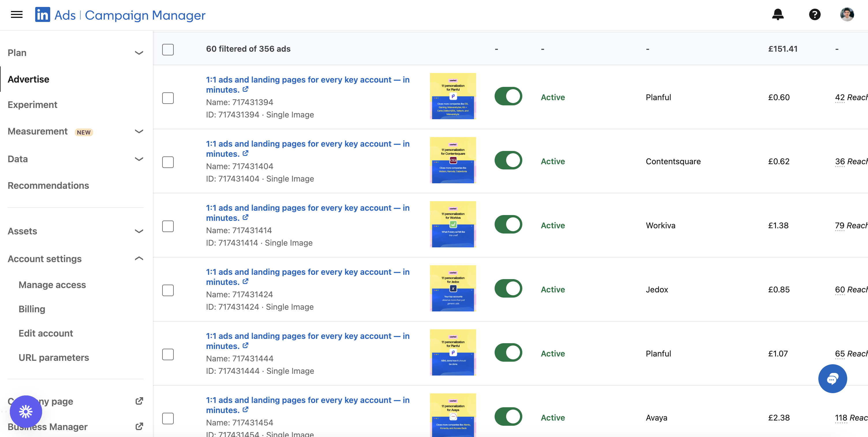This screenshot has width=868, height=437.
Task: Open Edit account settings
Action: [46, 333]
